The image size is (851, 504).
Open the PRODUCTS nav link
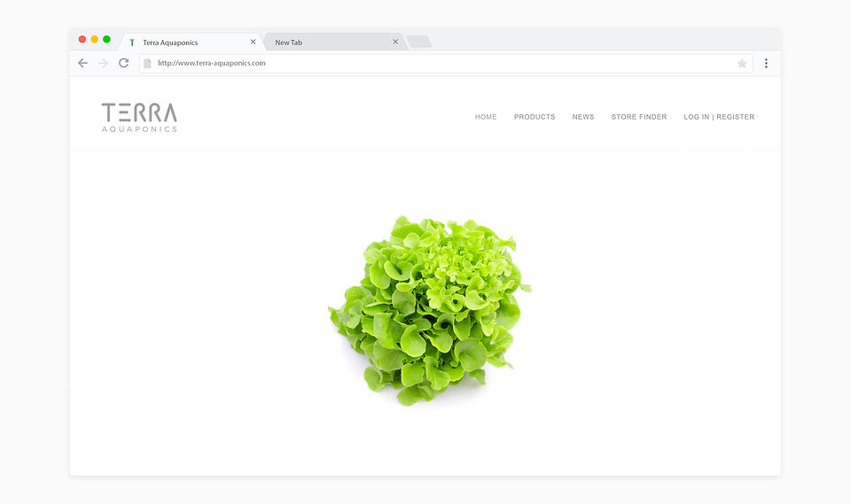[535, 117]
